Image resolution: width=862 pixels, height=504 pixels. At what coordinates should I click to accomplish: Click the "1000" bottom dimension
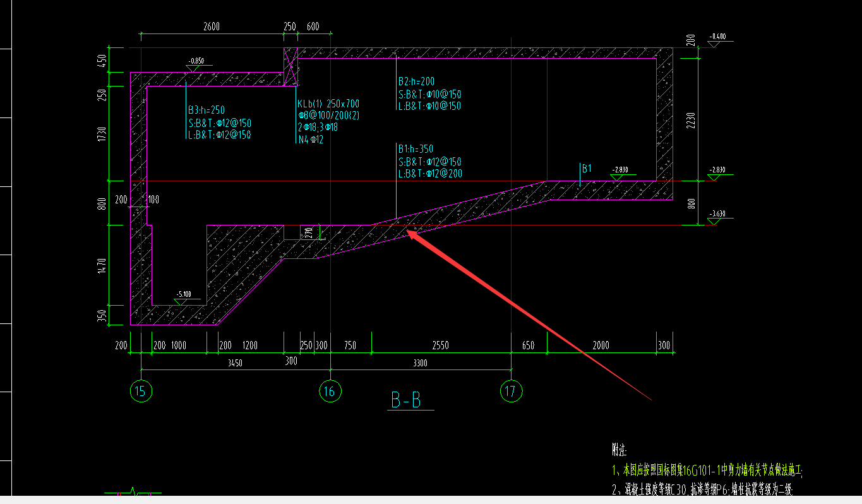point(179,345)
